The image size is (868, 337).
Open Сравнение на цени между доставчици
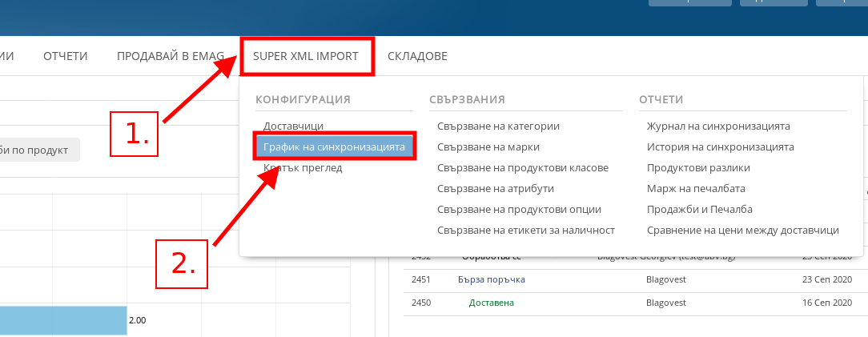coord(742,231)
